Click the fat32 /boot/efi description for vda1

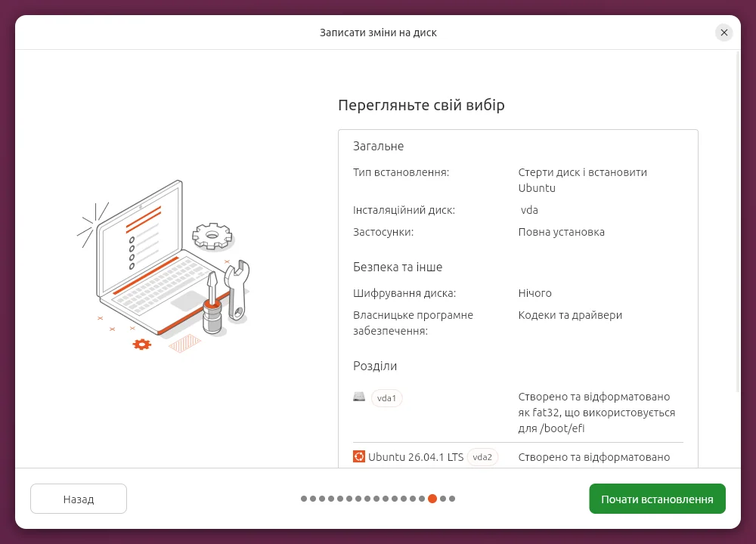point(597,413)
